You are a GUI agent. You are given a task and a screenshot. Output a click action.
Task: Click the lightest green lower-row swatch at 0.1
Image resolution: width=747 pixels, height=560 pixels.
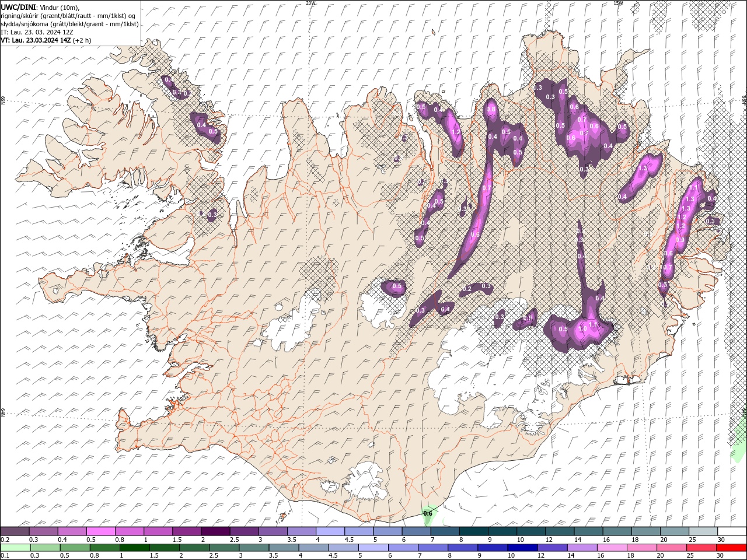(16, 548)
